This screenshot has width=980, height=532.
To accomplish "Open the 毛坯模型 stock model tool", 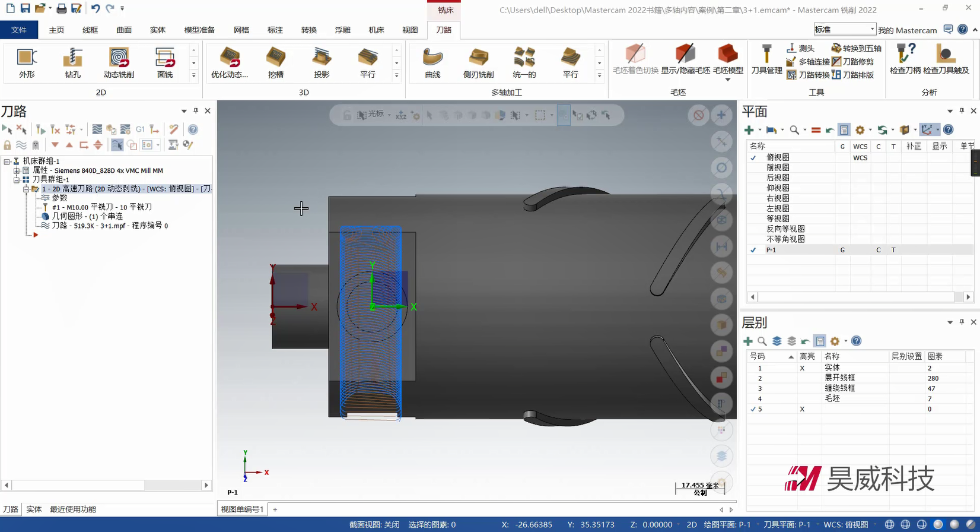I will pyautogui.click(x=728, y=59).
